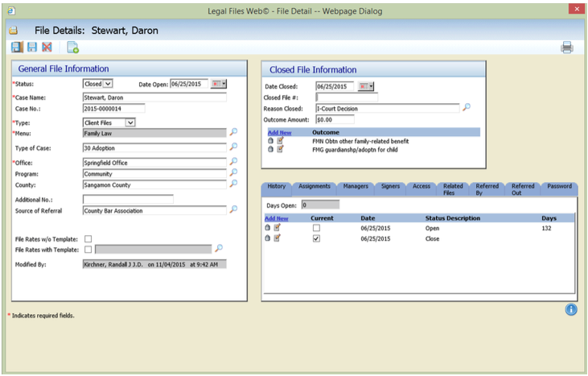Open lookup for Reason Closed field
Viewport: 588px width, 376px height.
[466, 107]
